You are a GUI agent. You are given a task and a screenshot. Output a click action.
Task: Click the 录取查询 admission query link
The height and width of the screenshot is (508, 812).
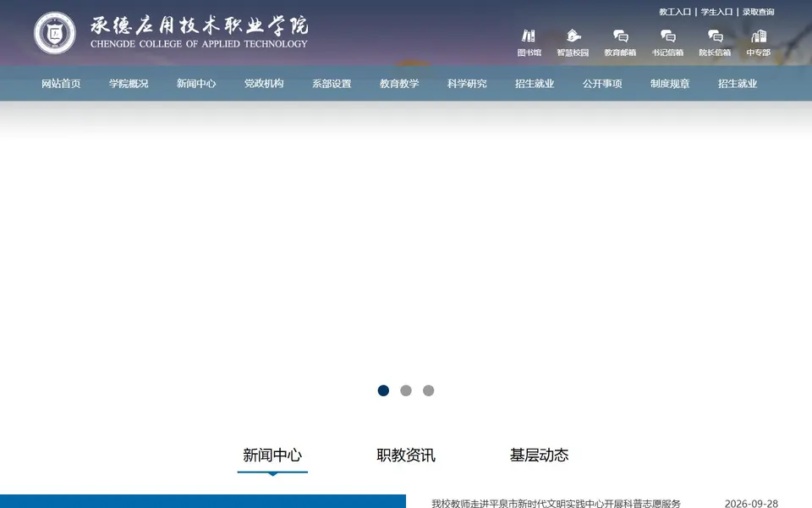[758, 12]
